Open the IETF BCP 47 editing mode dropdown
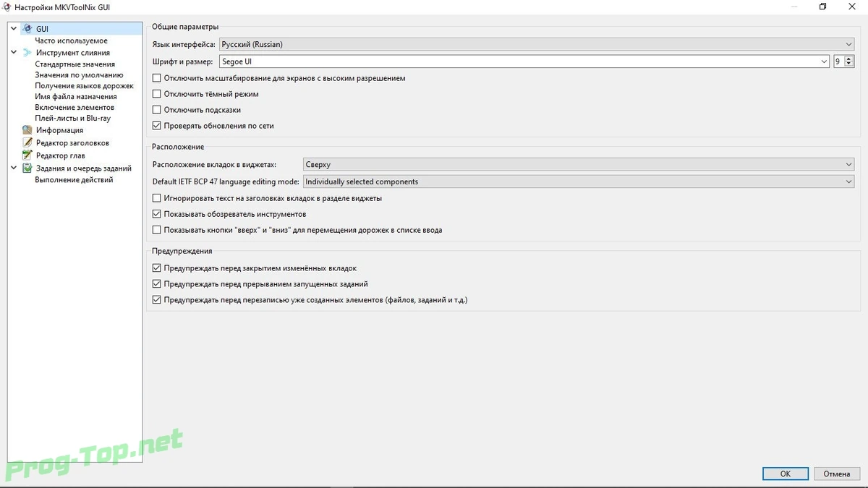This screenshot has width=868, height=488. (579, 181)
